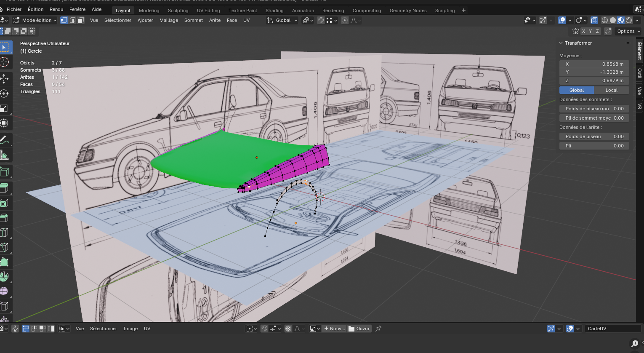Select the Inset Faces tool

click(x=4, y=203)
